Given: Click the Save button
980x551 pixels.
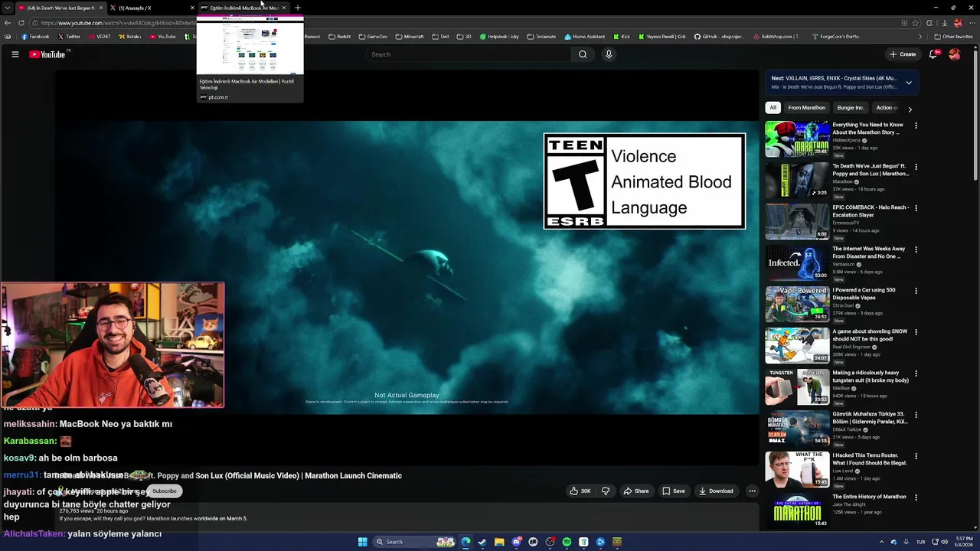Looking at the screenshot, I should click(x=674, y=491).
